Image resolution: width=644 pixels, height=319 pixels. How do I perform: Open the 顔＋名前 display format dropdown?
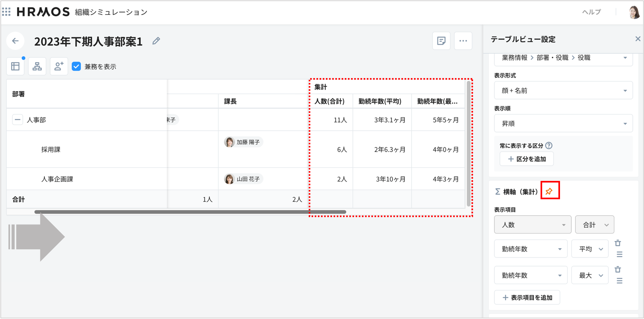pos(563,91)
